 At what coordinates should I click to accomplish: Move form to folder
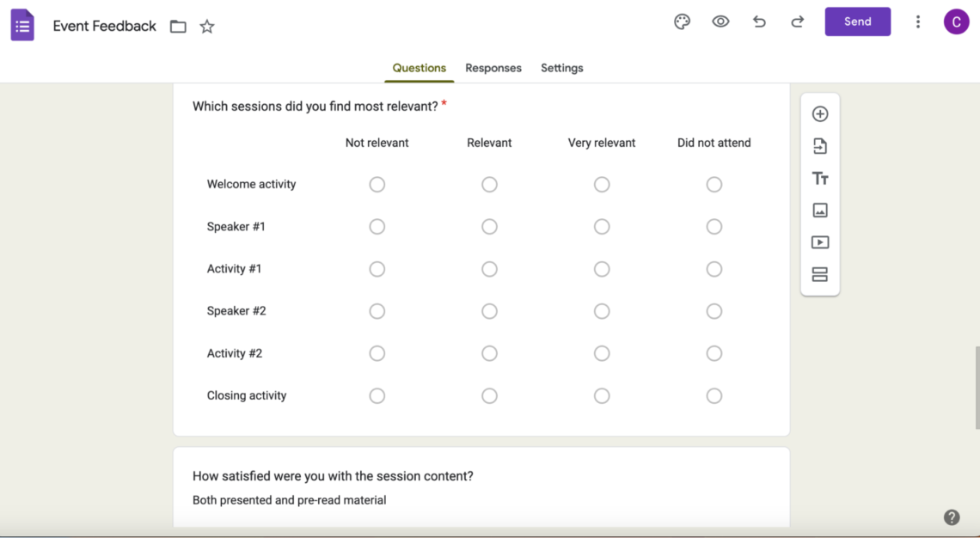[178, 26]
